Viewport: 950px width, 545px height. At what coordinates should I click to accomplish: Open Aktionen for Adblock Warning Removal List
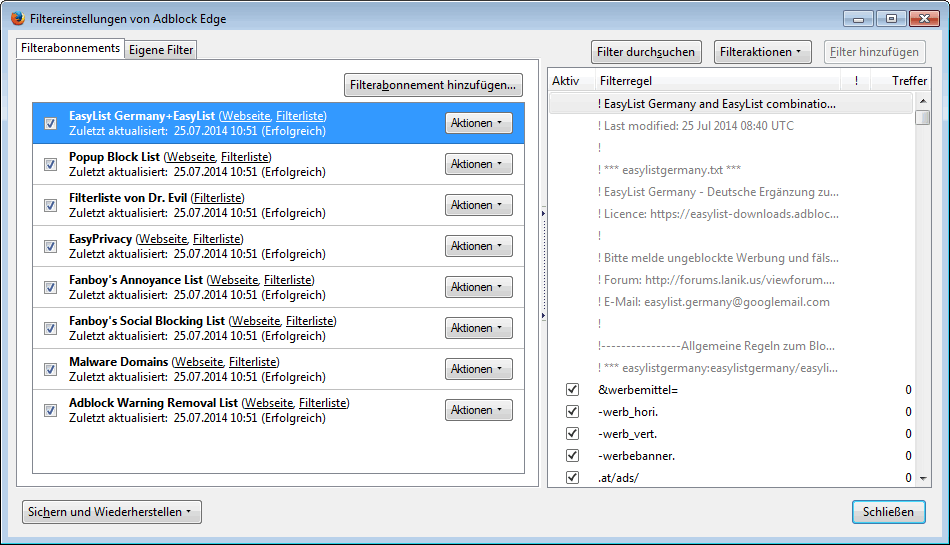tap(479, 410)
